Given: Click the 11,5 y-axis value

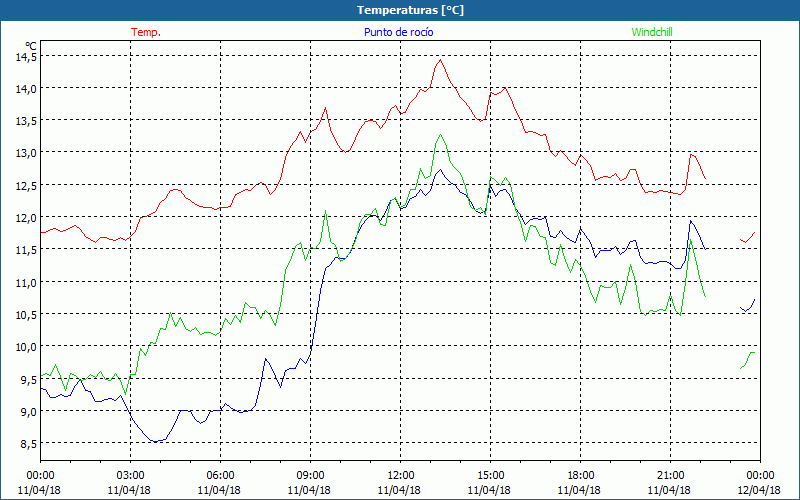Looking at the screenshot, I should point(26,250).
